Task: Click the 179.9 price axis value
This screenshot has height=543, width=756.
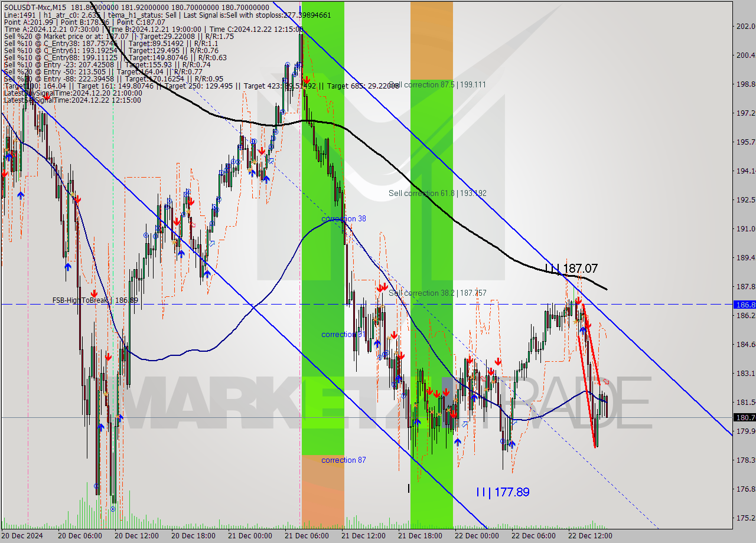Action: point(746,431)
